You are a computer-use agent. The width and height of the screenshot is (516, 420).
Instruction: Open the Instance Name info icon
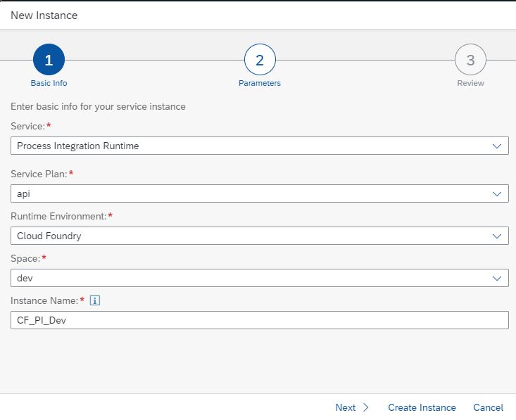coord(95,300)
